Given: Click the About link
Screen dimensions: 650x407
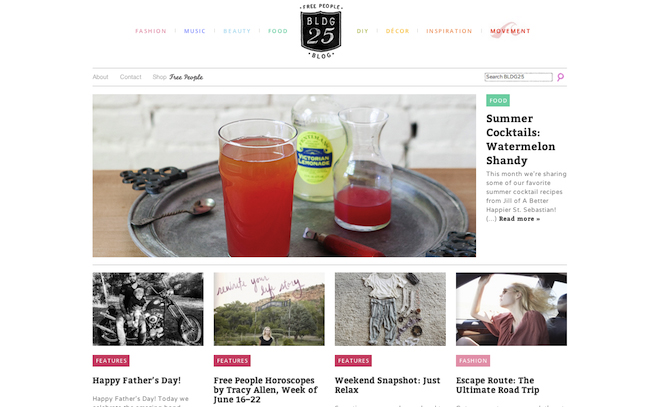Looking at the screenshot, I should (x=101, y=77).
